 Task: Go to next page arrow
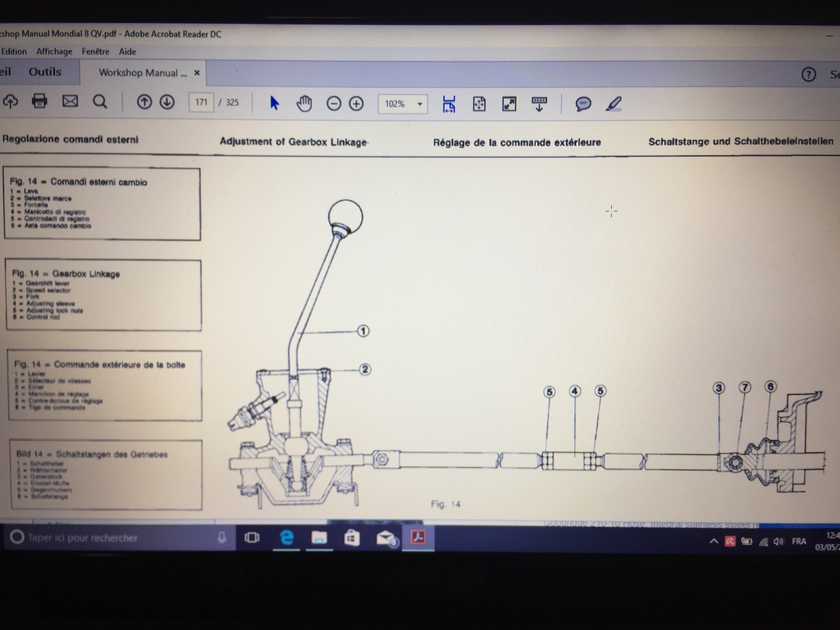pos(167,102)
